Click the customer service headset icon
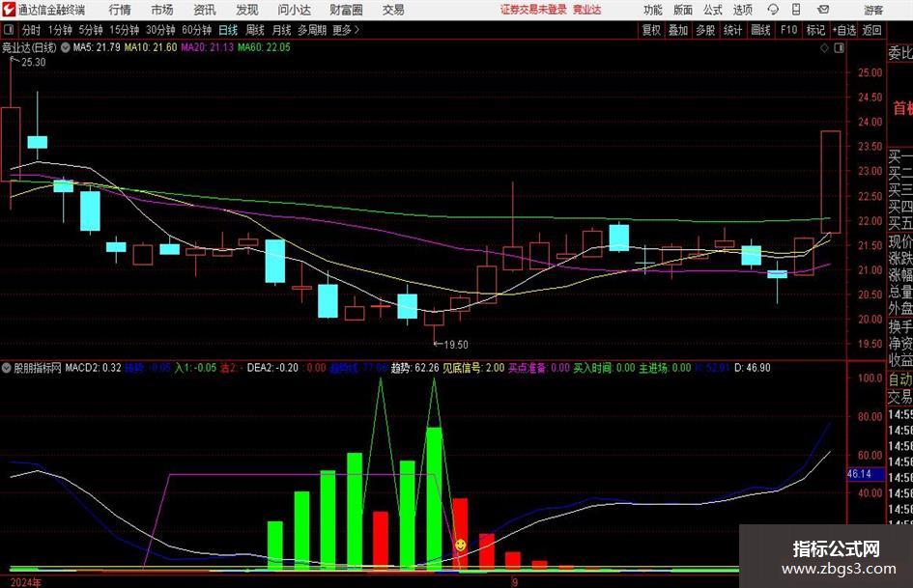The width and height of the screenshot is (913, 588). 773,10
